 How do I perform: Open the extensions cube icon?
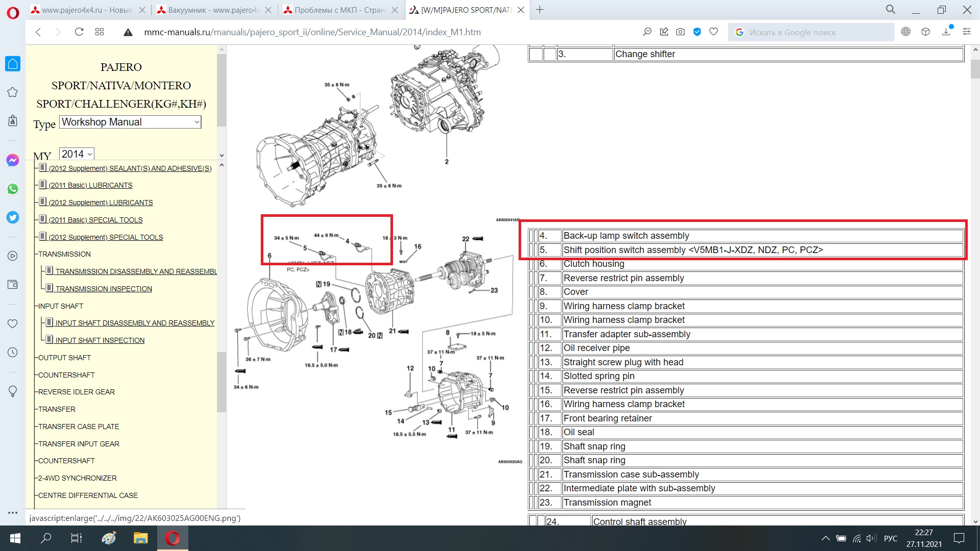click(x=926, y=32)
